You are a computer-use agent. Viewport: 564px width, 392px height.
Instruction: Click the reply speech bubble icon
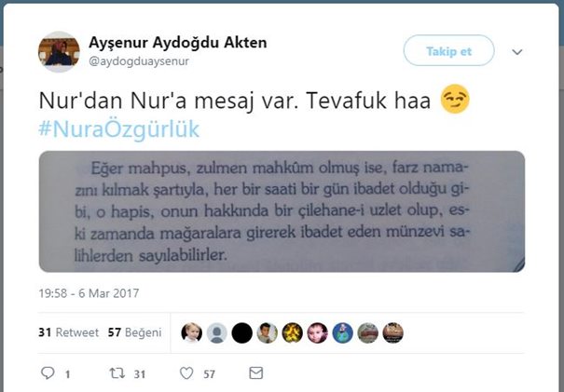(48, 373)
